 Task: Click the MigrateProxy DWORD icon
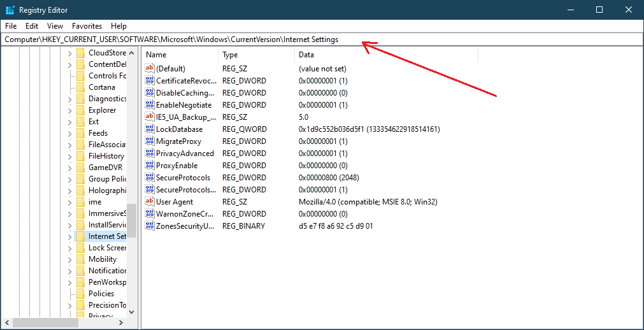(150, 141)
